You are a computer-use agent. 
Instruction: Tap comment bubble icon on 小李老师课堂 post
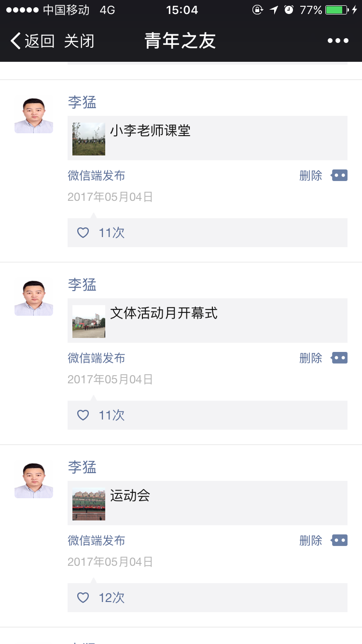pos(339,175)
